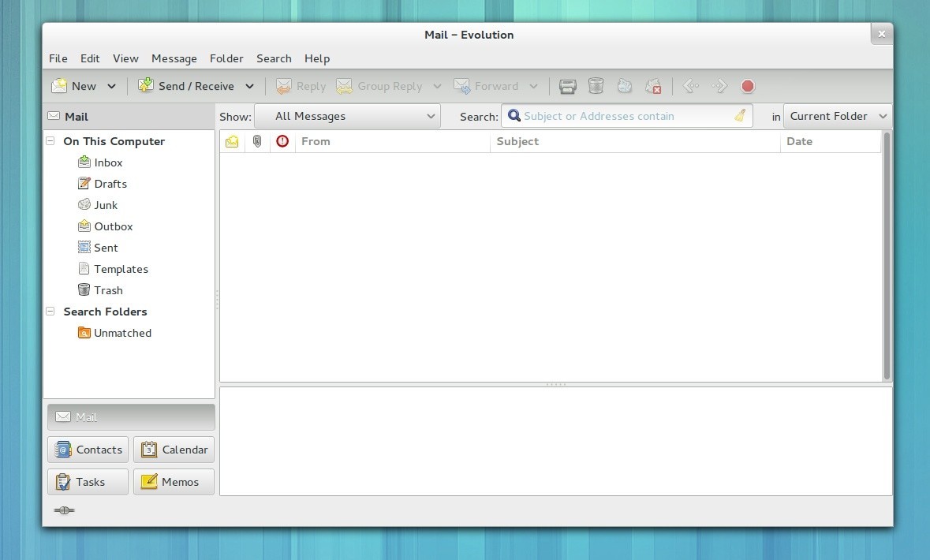This screenshot has width=930, height=560.
Task: Open the dropdown arrow beside New
Action: point(111,86)
